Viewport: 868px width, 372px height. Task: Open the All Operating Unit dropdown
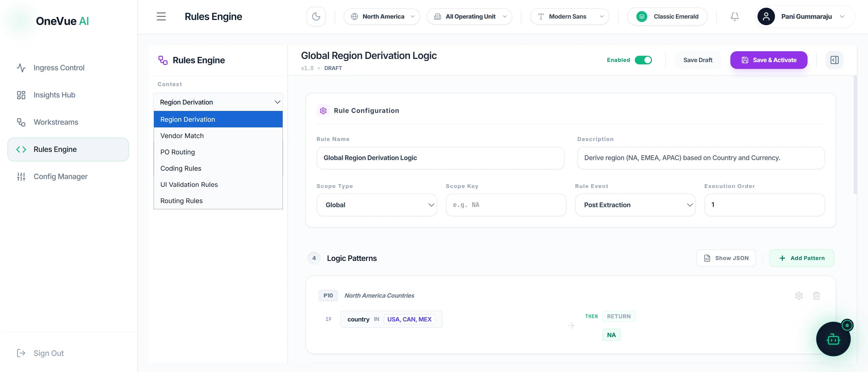click(469, 17)
